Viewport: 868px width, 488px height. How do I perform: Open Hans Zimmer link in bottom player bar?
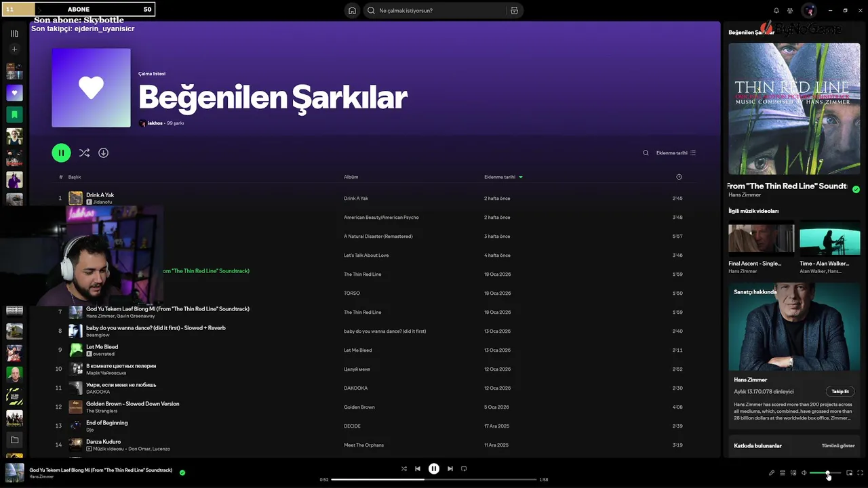click(x=41, y=476)
